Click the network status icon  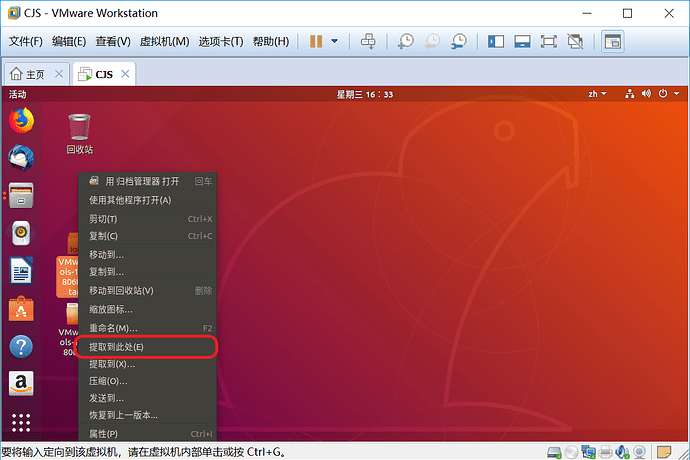pos(630,94)
